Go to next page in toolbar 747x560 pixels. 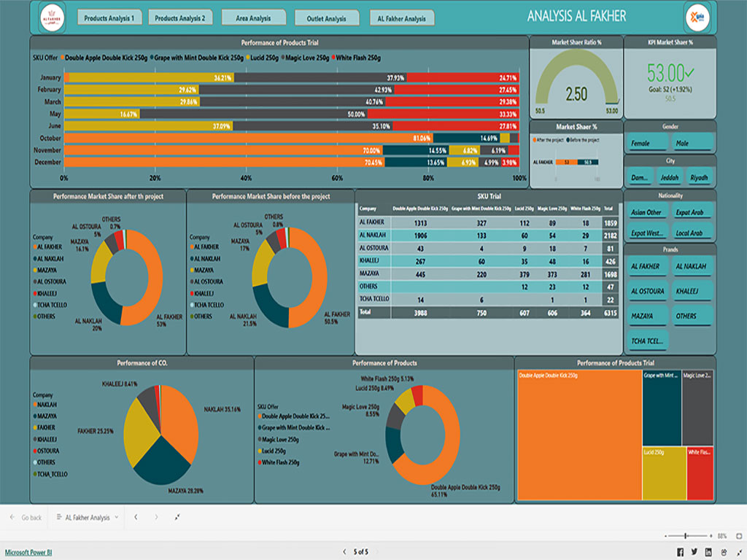(156, 517)
